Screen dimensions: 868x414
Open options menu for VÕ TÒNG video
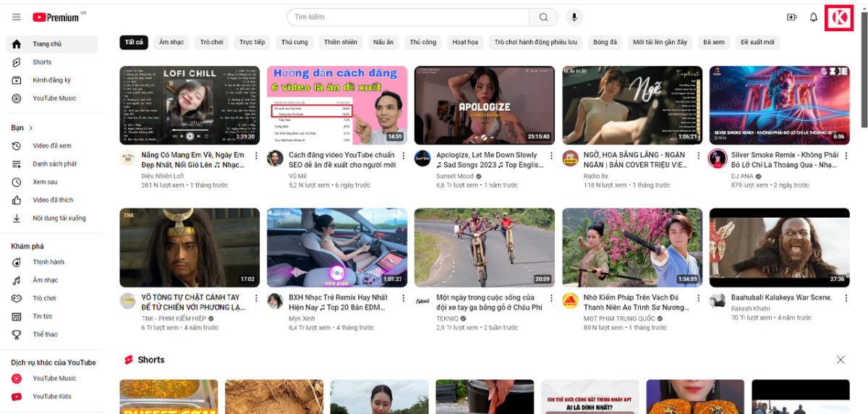point(255,299)
